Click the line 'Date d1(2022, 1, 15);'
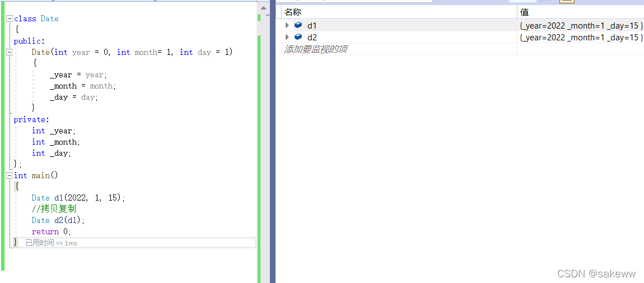This screenshot has height=283, width=644. 78,198
